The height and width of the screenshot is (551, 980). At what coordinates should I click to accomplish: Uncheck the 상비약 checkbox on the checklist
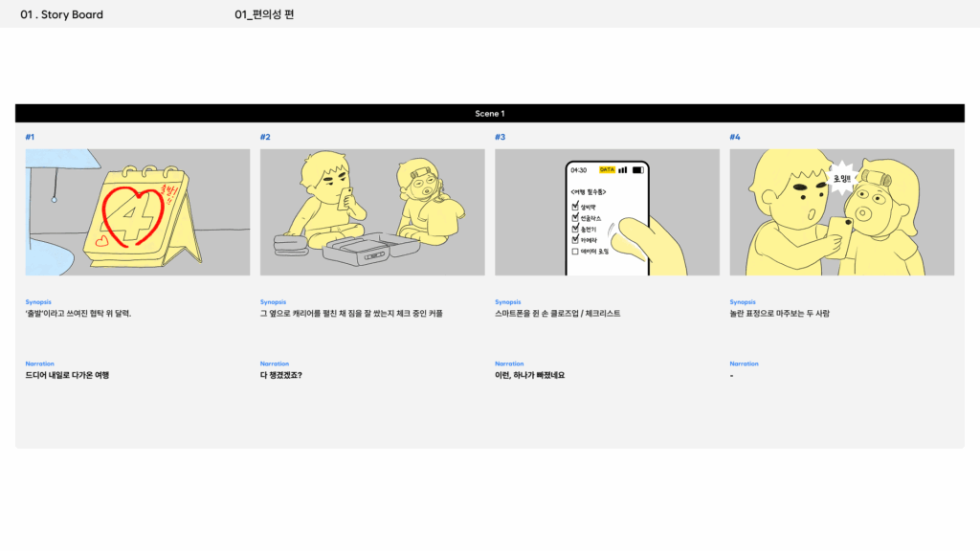[575, 205]
